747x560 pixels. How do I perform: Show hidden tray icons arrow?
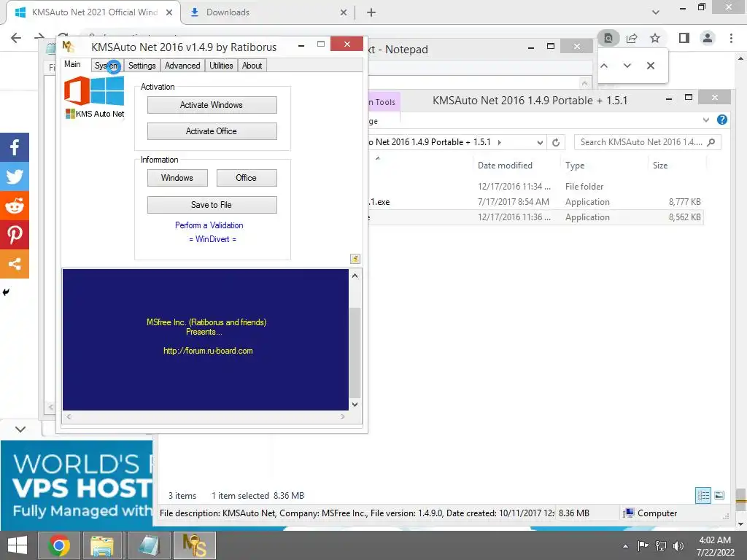[x=625, y=546]
